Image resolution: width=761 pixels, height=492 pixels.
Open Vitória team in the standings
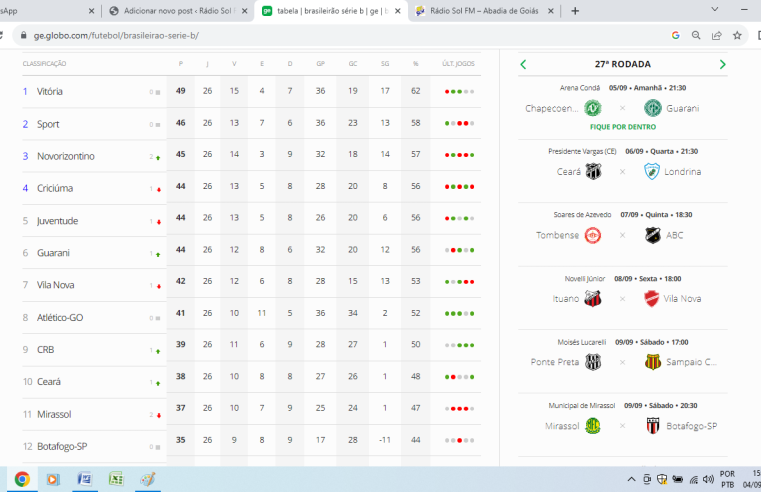coord(50,91)
